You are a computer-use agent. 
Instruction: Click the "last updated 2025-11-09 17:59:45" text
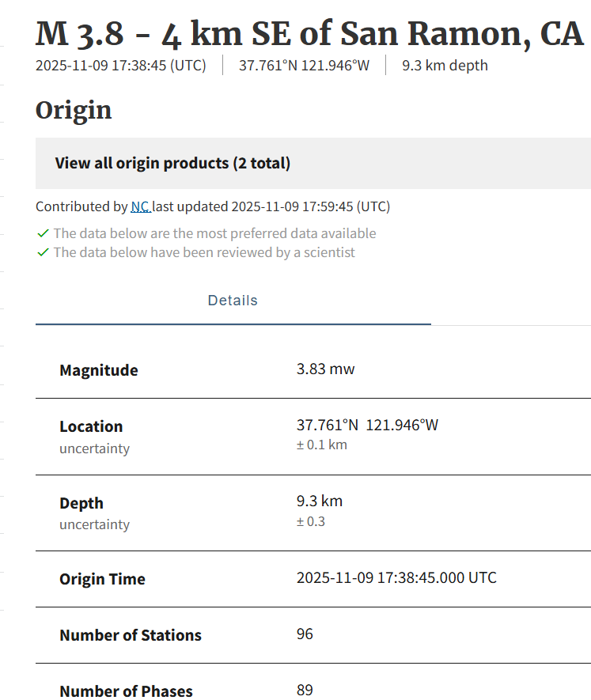click(271, 207)
